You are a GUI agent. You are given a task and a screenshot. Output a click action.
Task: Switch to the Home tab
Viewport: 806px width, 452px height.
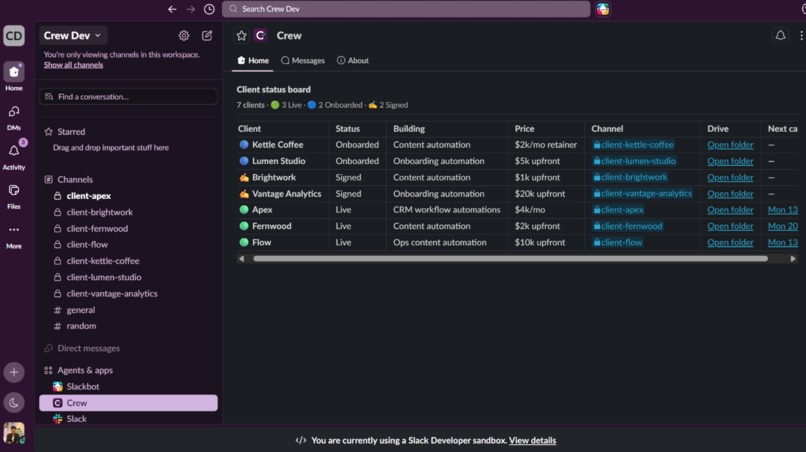[253, 61]
